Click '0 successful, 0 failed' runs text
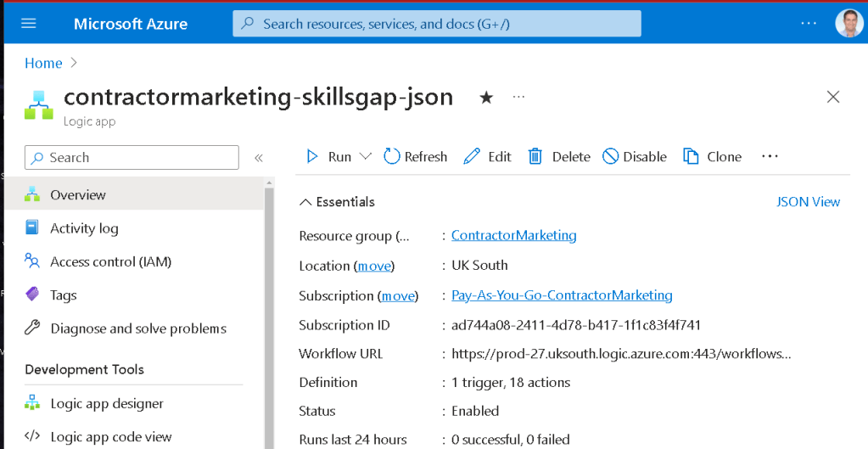This screenshot has height=449, width=868. pyautogui.click(x=511, y=441)
